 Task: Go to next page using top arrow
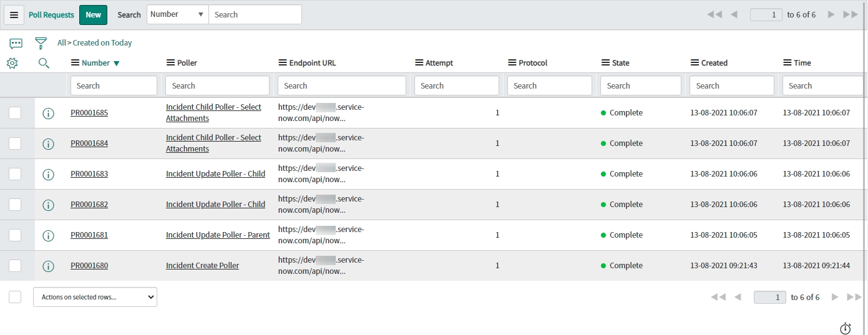[831, 15]
